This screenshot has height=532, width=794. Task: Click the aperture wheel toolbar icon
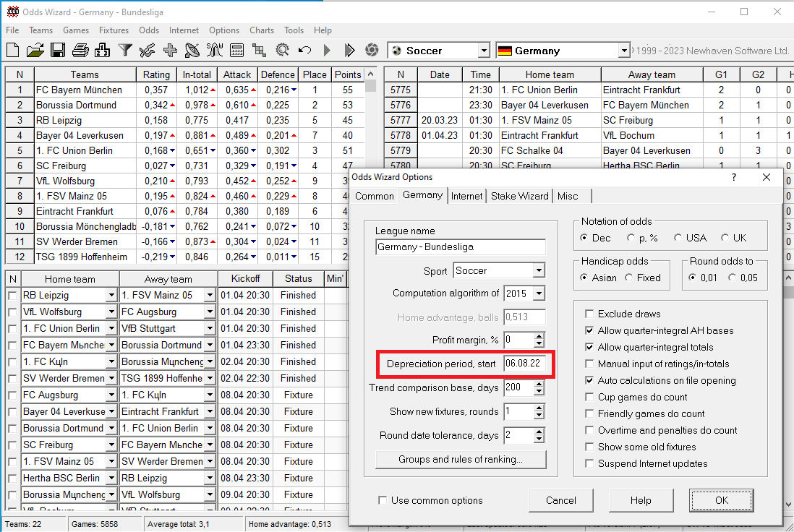pyautogui.click(x=372, y=50)
